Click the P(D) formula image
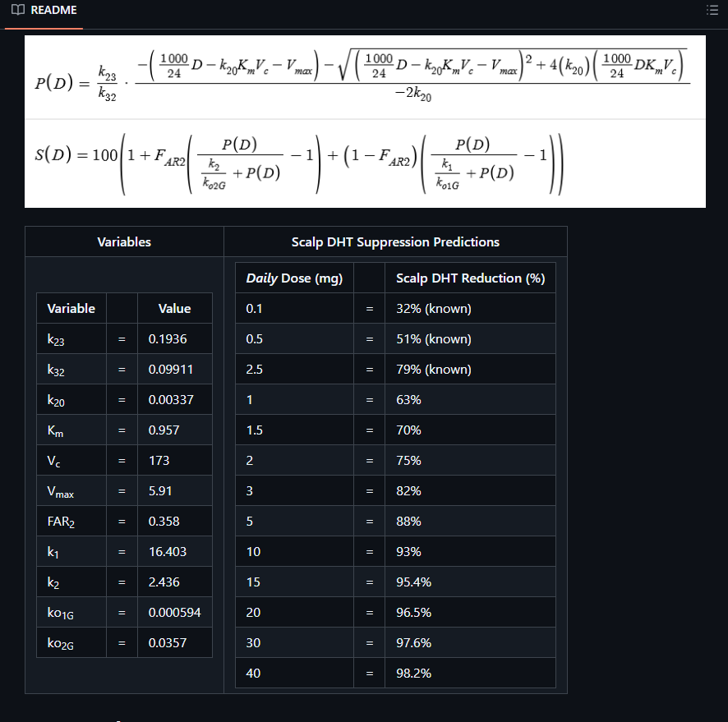 365,76
